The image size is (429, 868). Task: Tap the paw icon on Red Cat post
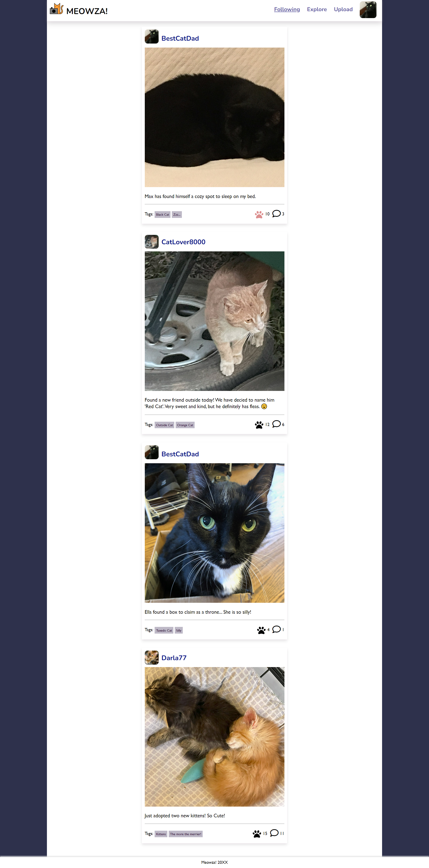pos(259,425)
